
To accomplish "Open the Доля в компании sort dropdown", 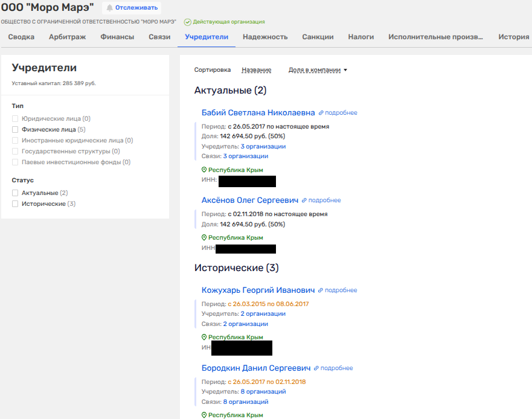I will click(318, 70).
